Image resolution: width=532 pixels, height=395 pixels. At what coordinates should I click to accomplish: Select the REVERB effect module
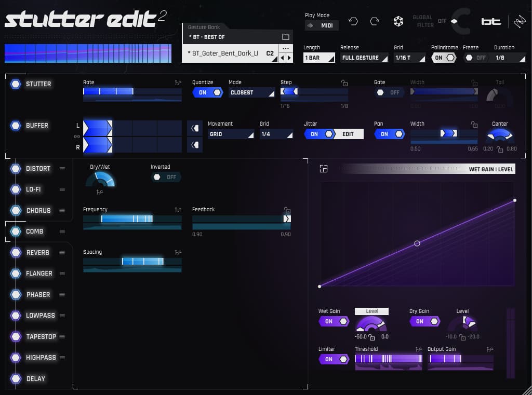[x=37, y=253]
